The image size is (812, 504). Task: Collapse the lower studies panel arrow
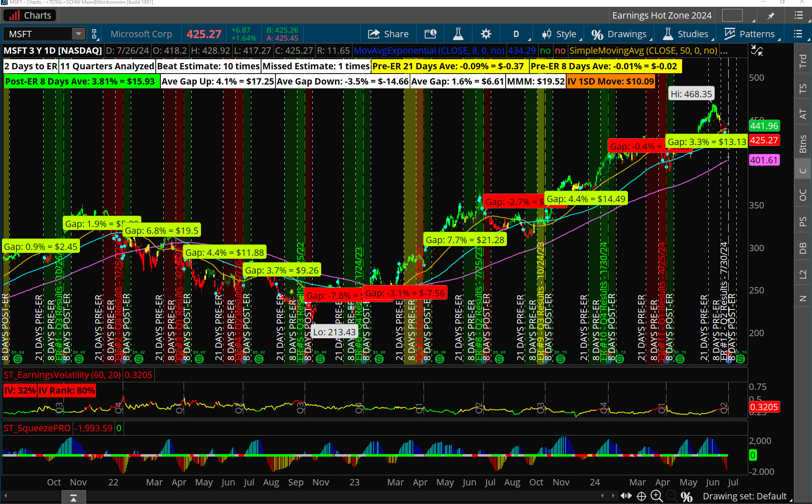[74, 497]
